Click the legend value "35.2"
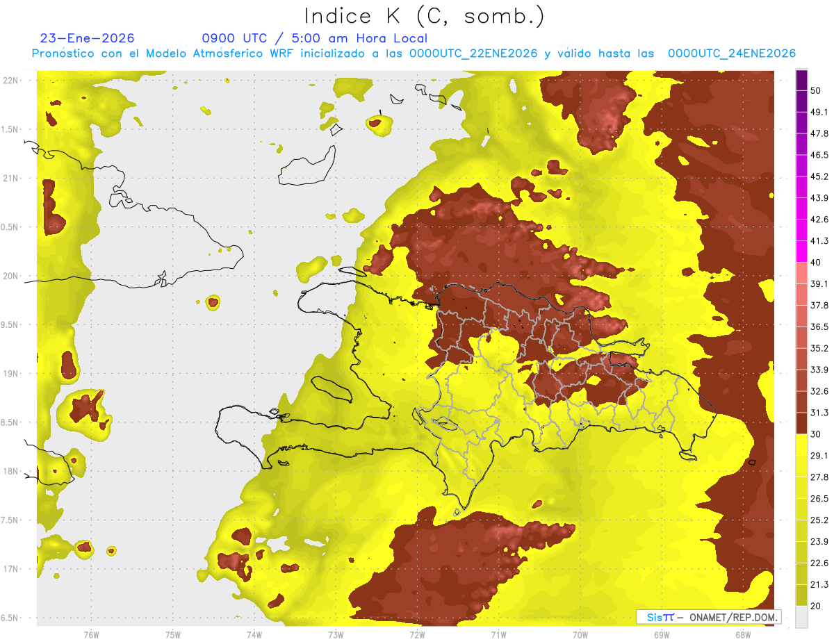The width and height of the screenshot is (834, 644). [x=819, y=348]
